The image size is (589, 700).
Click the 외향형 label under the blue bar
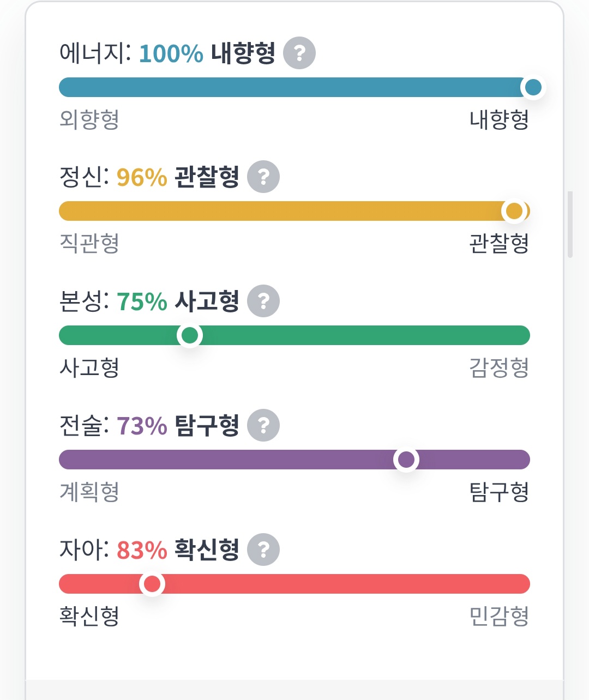coord(89,119)
